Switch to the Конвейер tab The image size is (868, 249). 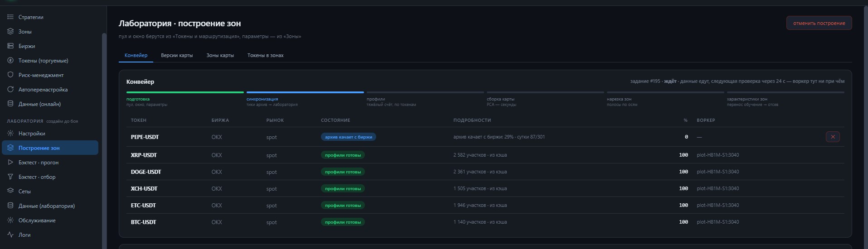(x=136, y=55)
